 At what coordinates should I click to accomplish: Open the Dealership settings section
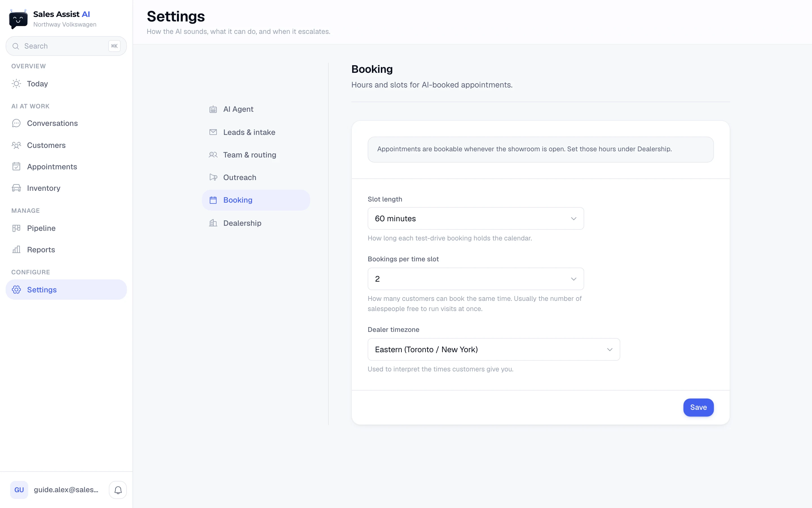(256, 223)
